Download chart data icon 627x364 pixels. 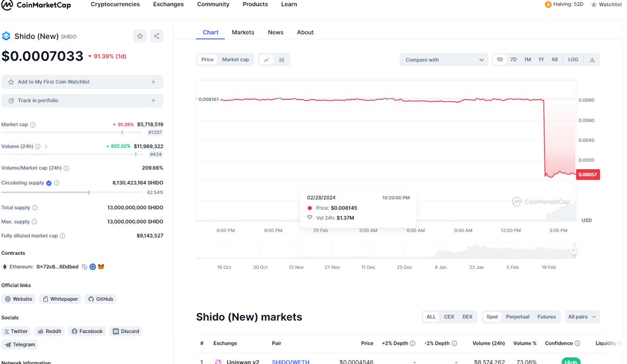pyautogui.click(x=592, y=60)
